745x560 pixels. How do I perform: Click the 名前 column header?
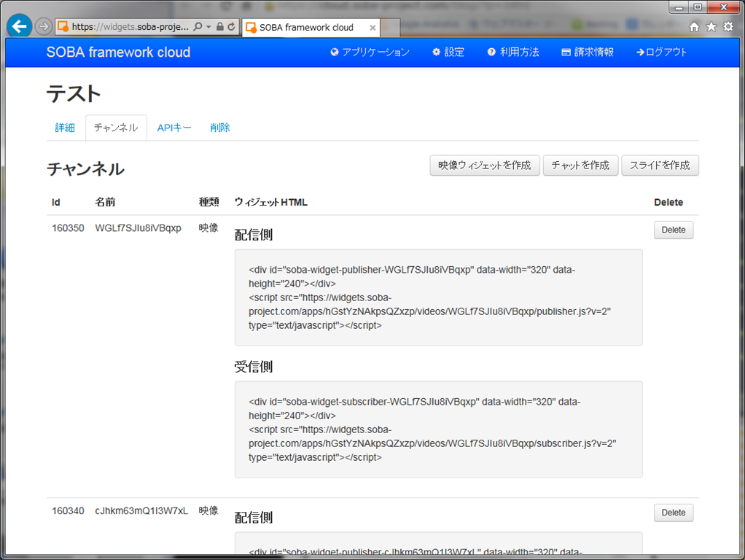click(105, 202)
